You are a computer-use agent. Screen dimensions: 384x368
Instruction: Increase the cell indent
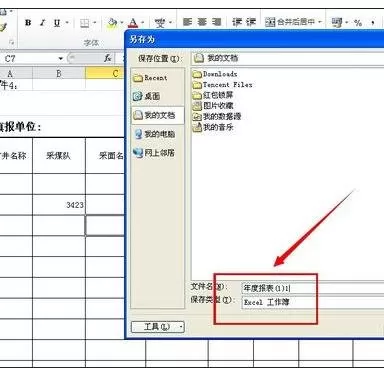pyautogui.click(x=251, y=22)
